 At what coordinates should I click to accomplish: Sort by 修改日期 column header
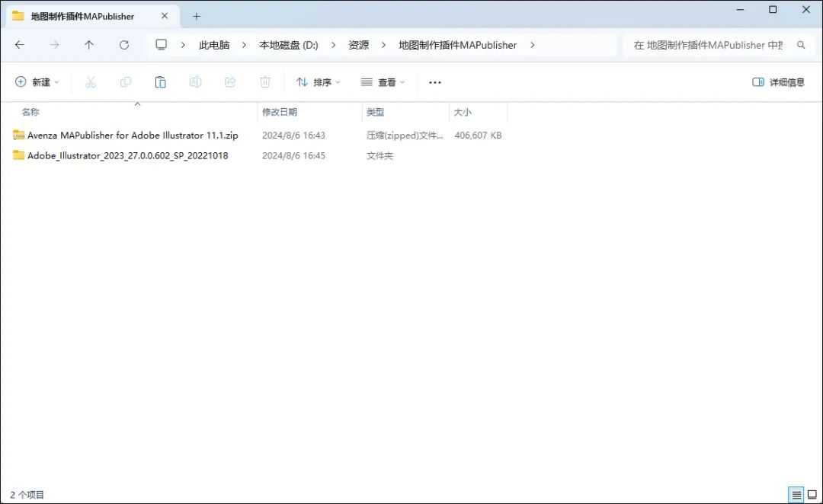(279, 112)
